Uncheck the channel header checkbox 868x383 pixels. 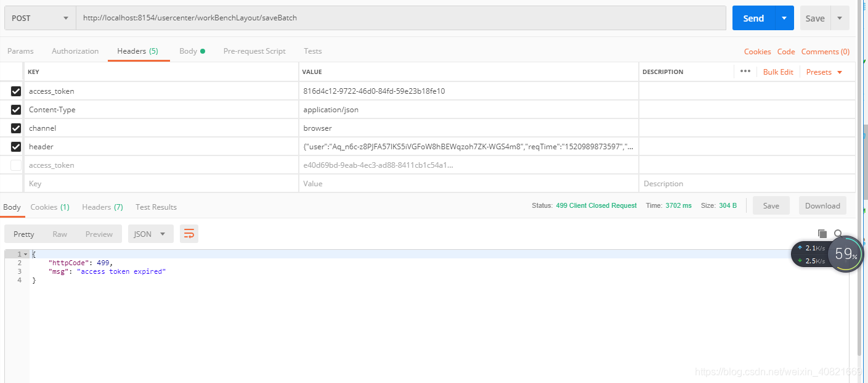[16, 128]
